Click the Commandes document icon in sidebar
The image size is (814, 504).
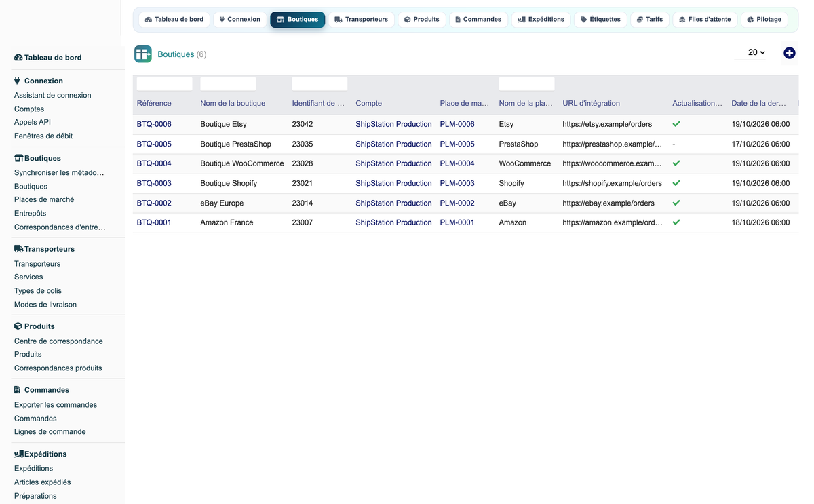(x=18, y=390)
